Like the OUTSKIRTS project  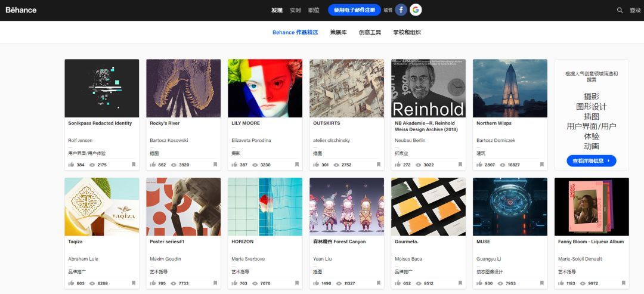(316, 165)
